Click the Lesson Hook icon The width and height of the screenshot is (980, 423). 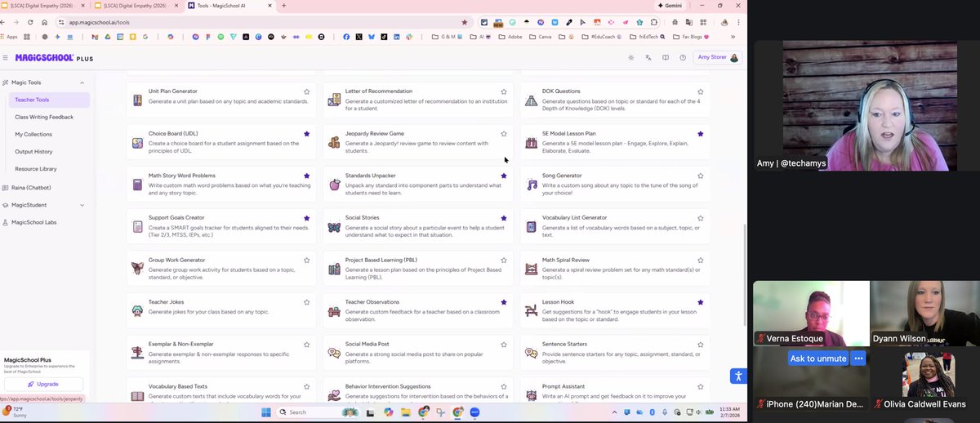(532, 312)
